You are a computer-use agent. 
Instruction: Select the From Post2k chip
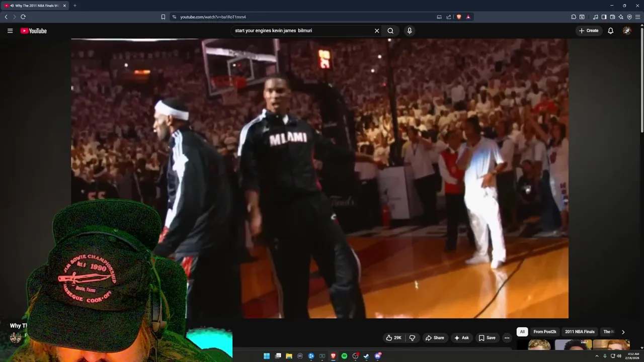pyautogui.click(x=545, y=332)
